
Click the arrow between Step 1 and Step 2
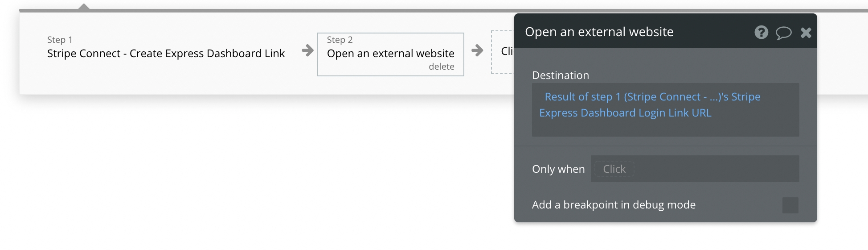click(x=307, y=50)
